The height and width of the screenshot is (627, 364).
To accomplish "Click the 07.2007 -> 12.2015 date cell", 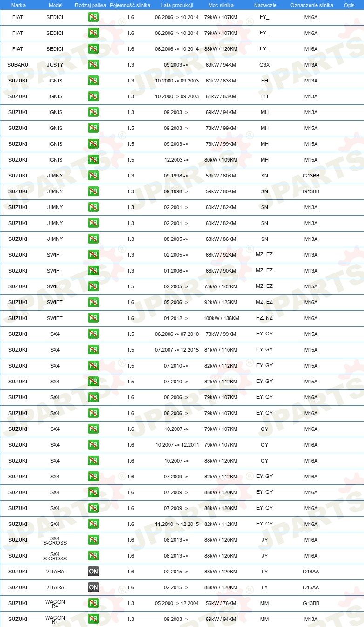I will (x=177, y=350).
